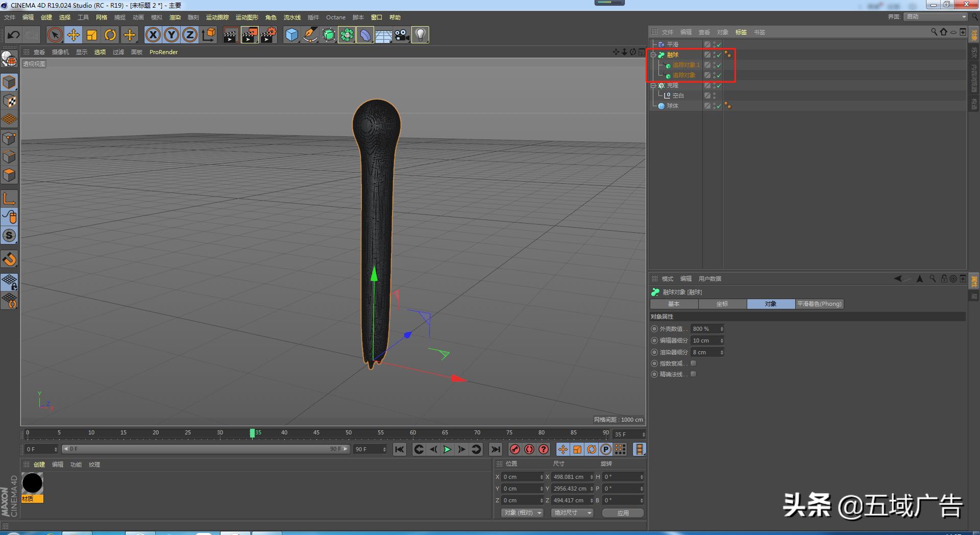Switch to the 坐标 attribute tab

[722, 304]
